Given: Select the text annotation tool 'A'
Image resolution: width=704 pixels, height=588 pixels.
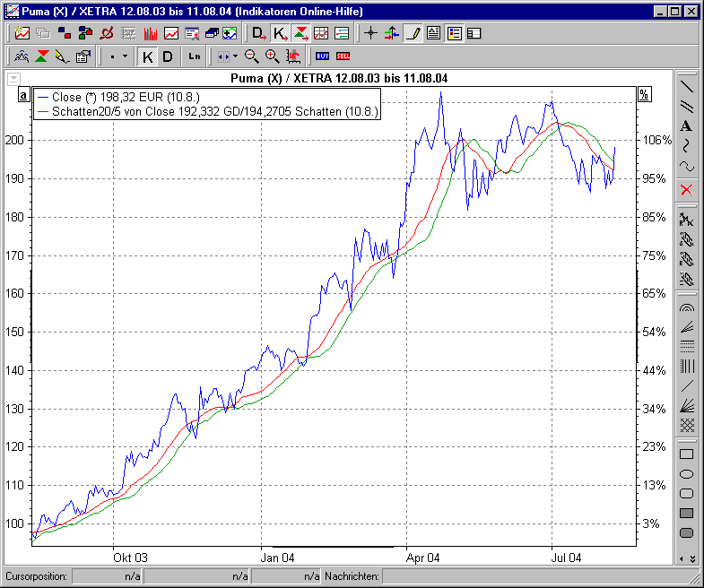Looking at the screenshot, I should 686,125.
